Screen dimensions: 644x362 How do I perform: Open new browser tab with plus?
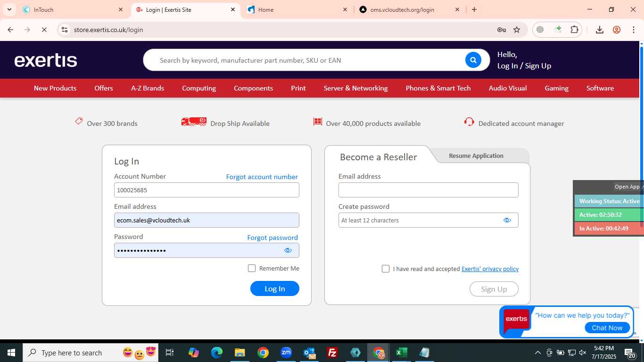point(474,9)
